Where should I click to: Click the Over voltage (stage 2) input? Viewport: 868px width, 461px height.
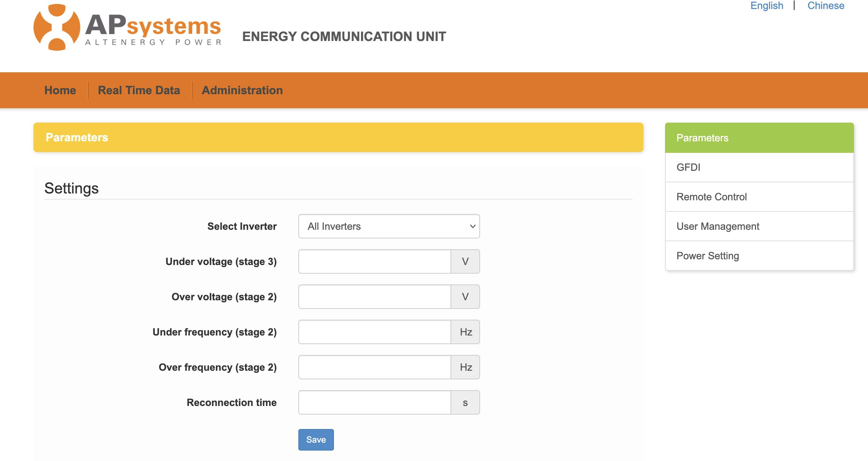point(375,297)
